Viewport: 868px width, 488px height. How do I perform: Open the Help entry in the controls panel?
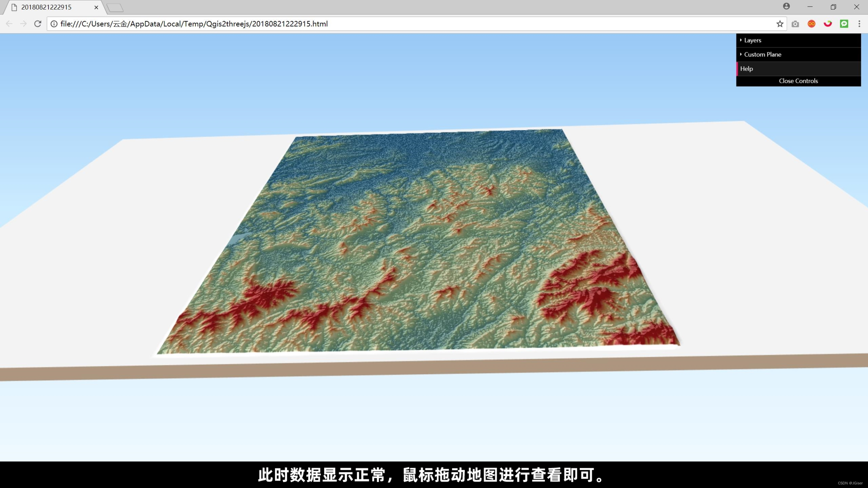tap(747, 68)
